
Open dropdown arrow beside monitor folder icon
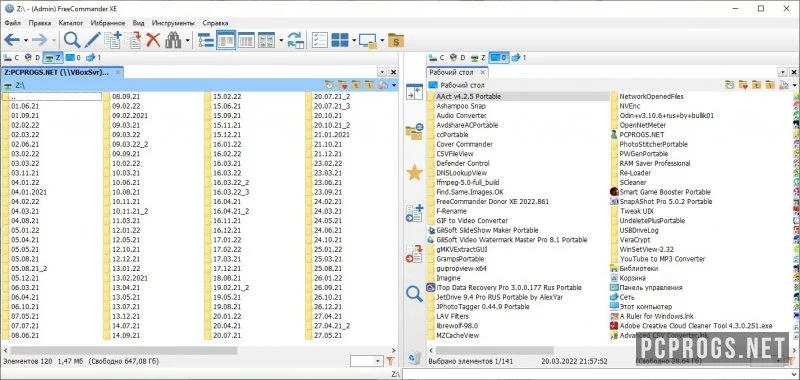[383, 40]
